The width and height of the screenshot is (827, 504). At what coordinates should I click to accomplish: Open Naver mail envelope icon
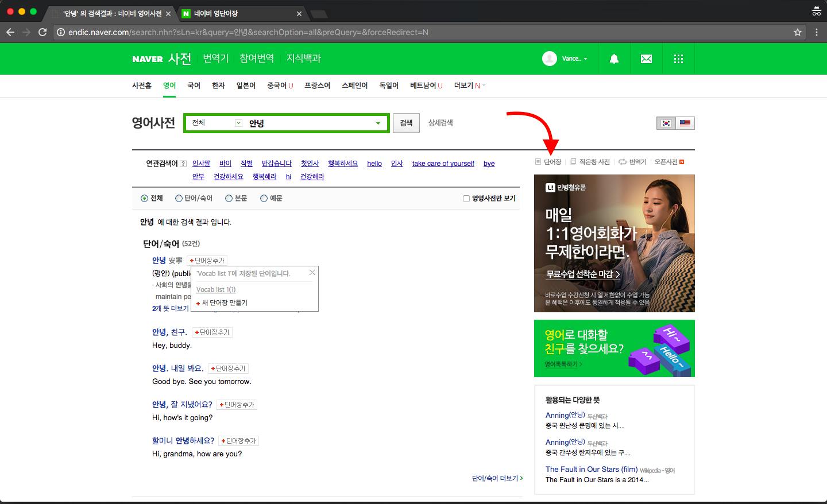coord(646,59)
